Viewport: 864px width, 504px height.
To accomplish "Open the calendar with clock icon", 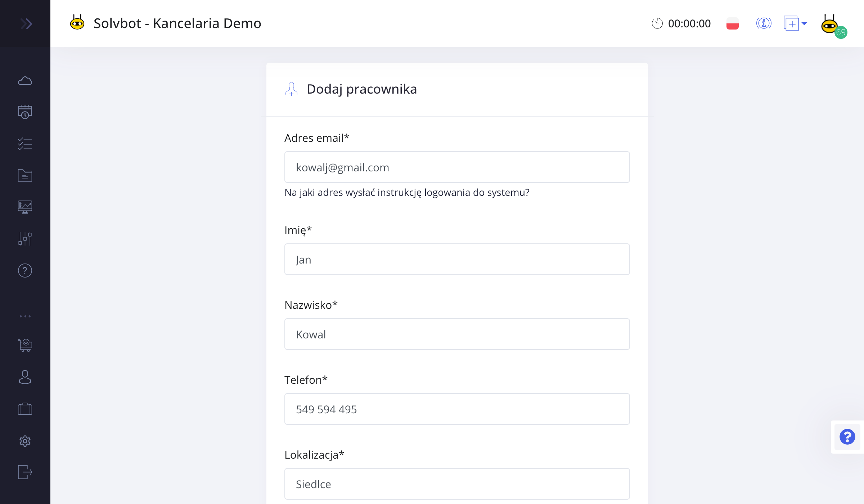I will click(25, 112).
